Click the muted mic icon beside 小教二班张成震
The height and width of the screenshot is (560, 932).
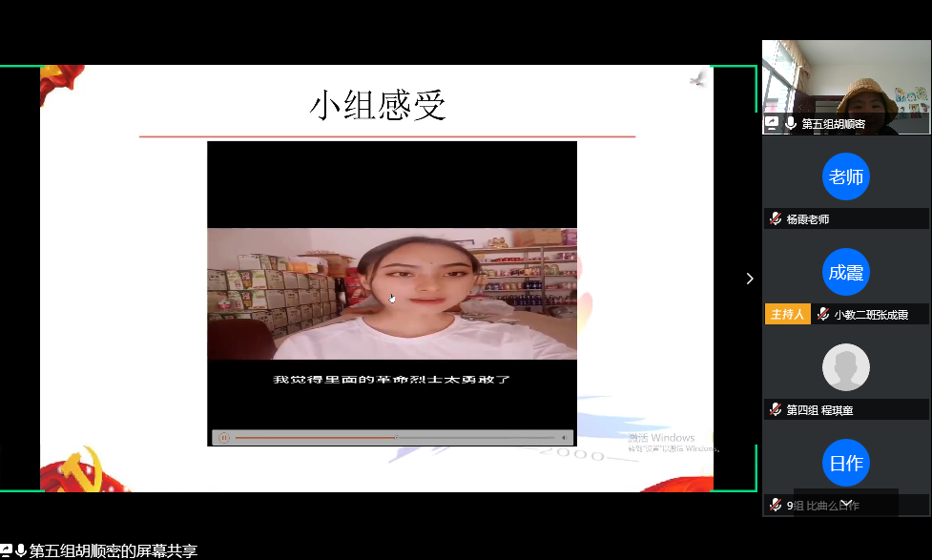[822, 315]
